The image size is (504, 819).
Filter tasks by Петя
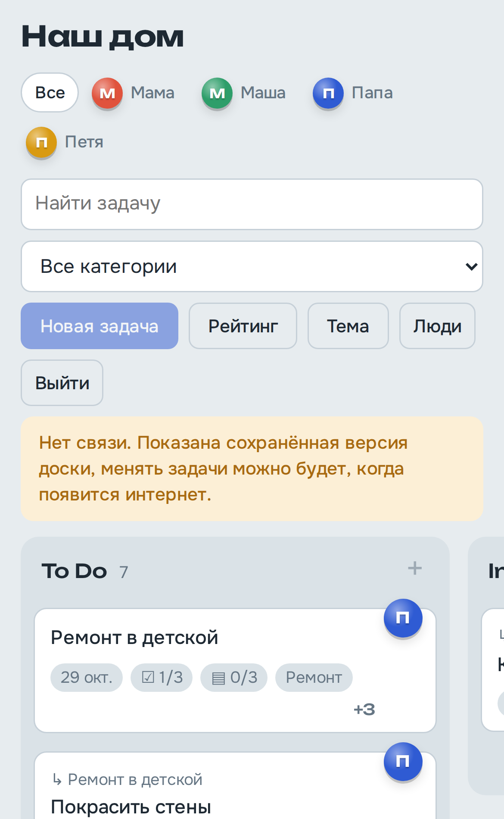tap(65, 142)
